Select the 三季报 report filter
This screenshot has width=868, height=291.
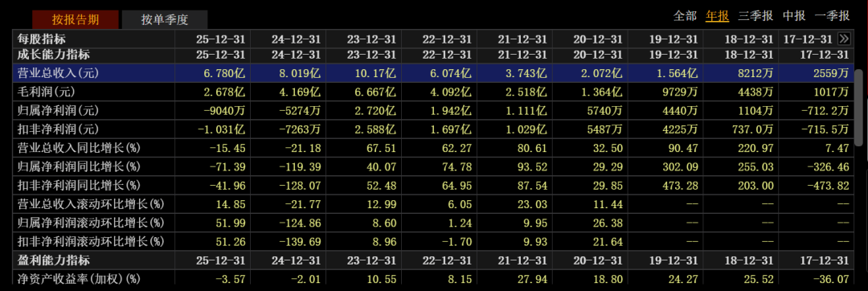click(x=755, y=16)
